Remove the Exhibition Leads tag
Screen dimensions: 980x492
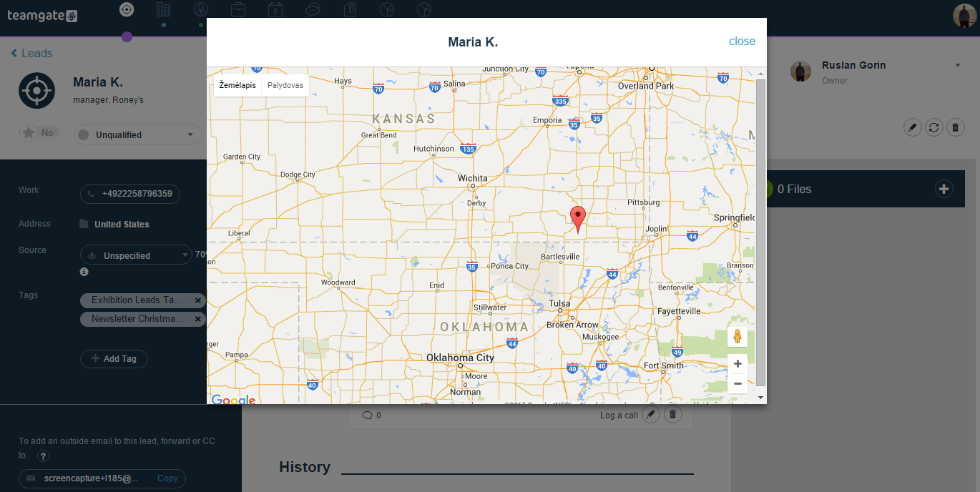198,300
